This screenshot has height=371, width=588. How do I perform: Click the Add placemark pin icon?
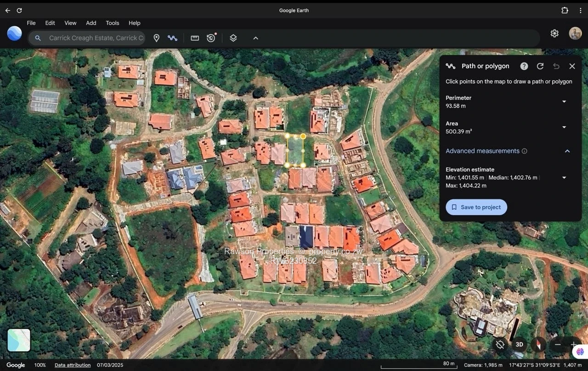(x=156, y=38)
